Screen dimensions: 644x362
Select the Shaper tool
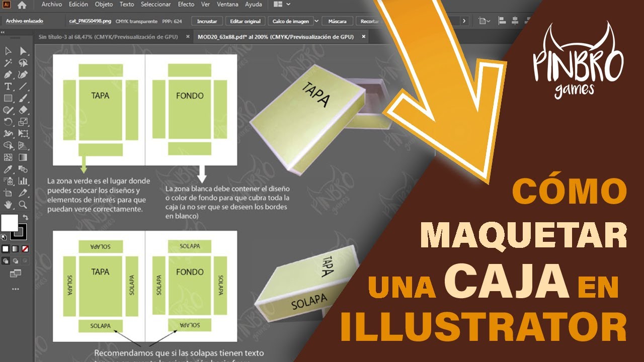pos(8,110)
